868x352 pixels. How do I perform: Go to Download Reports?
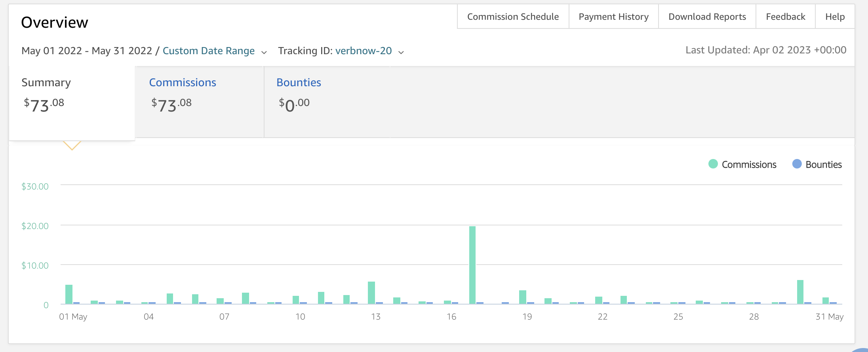click(x=707, y=17)
